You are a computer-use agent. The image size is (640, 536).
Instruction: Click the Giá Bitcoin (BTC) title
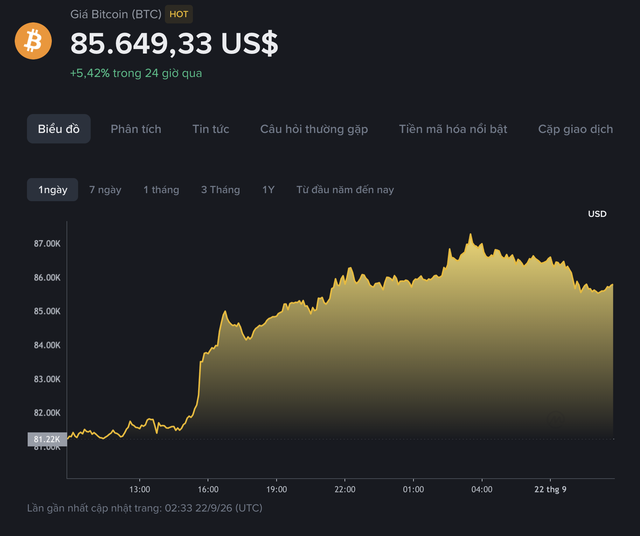point(116,14)
